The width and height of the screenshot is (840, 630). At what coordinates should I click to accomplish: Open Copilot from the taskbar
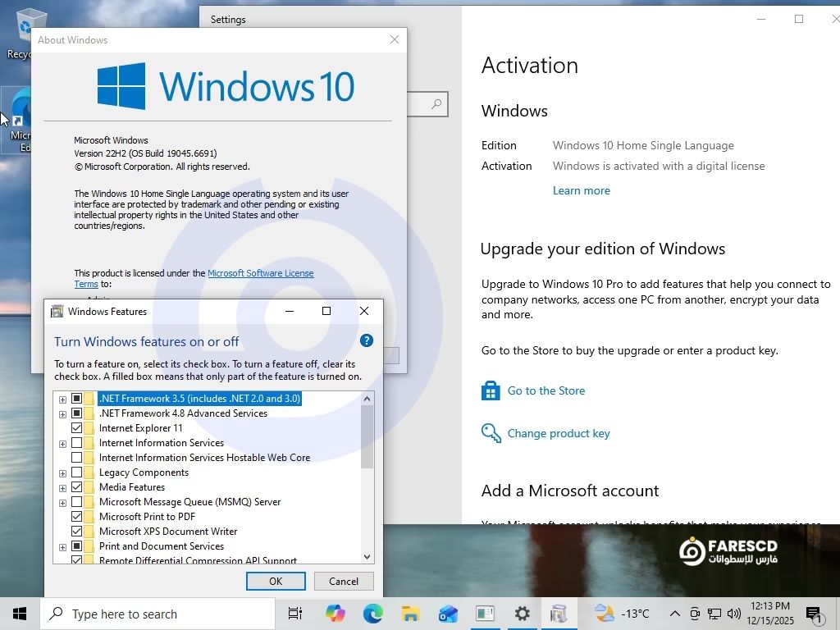coord(335,614)
